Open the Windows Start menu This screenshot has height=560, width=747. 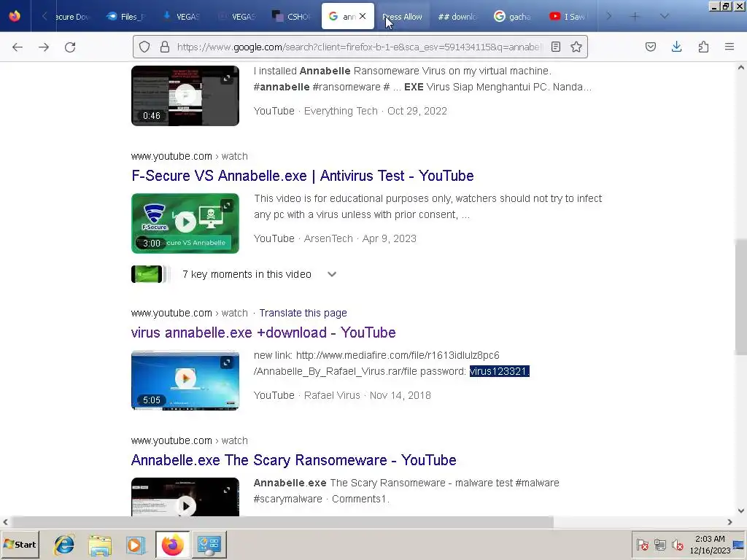[20, 544]
